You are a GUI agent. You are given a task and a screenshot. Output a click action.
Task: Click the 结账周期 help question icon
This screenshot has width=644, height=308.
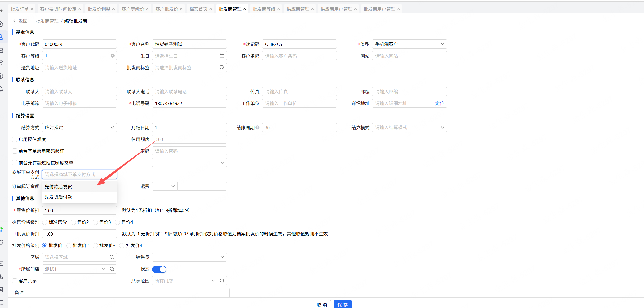coord(257,128)
